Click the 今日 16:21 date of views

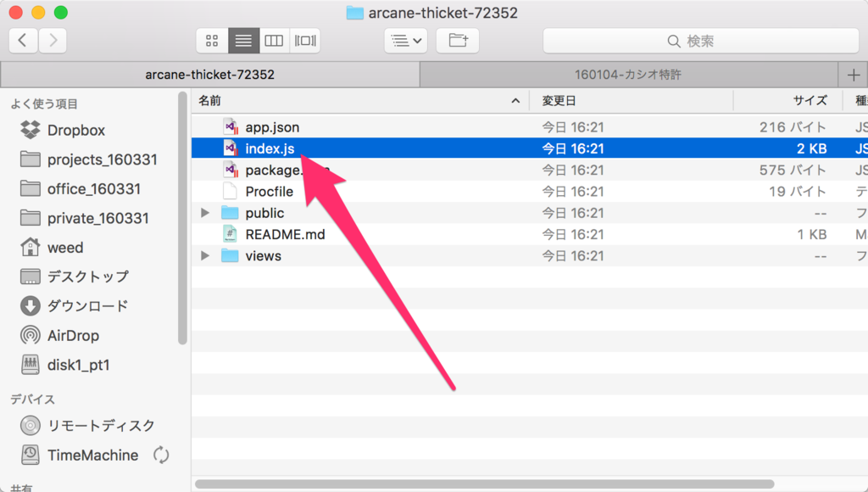[x=572, y=255]
